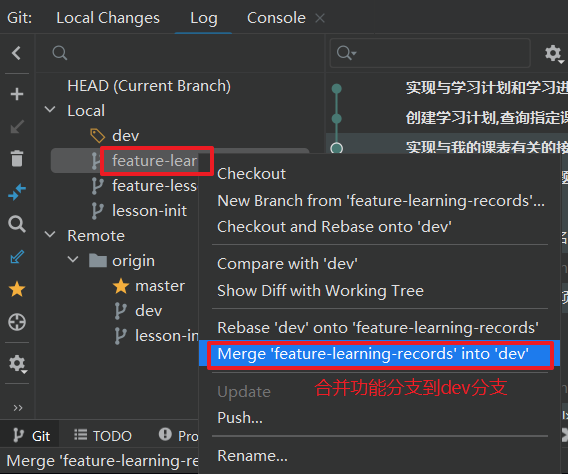Click the magnifier Show My Branches icon
This screenshot has height=474, width=568.
click(x=17, y=224)
